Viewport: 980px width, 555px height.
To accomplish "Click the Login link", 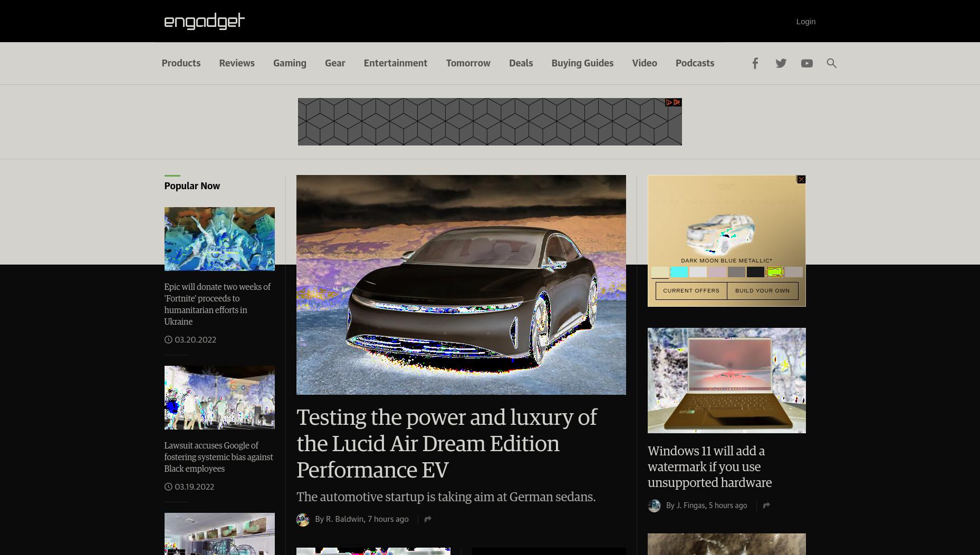I will click(x=806, y=22).
